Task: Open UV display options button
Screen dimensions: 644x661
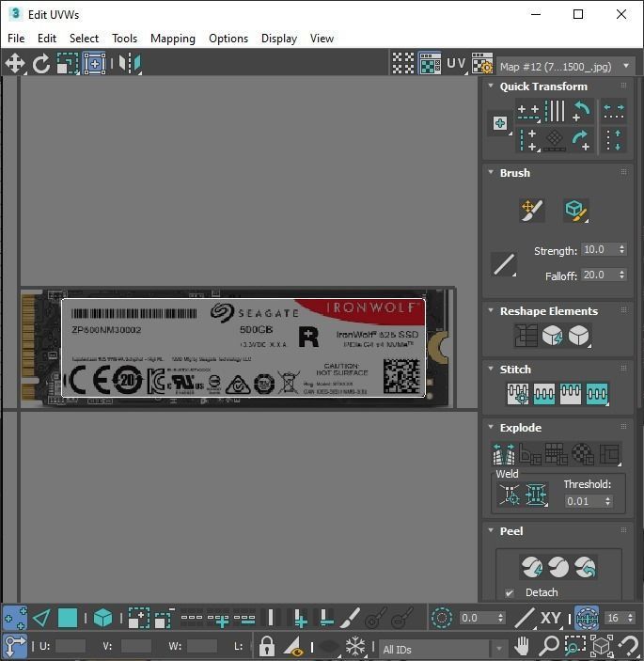Action: (x=456, y=64)
